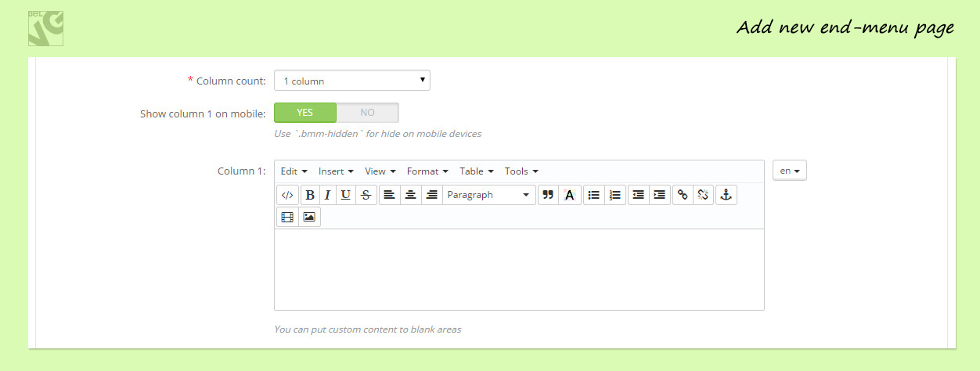
Task: Create a bulleted list
Action: [594, 195]
